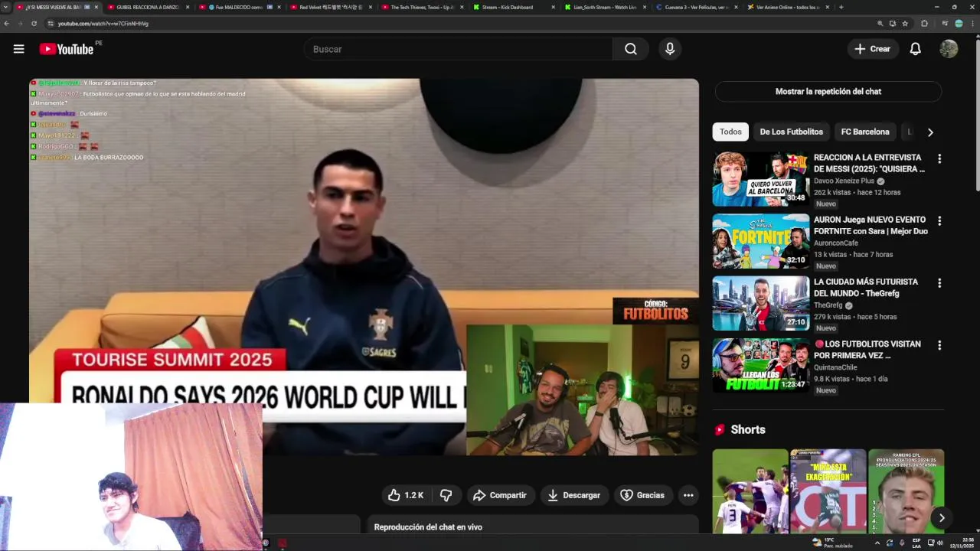This screenshot has height=551, width=980.
Task: Open taskbar volume speaker icon
Action: [939, 543]
